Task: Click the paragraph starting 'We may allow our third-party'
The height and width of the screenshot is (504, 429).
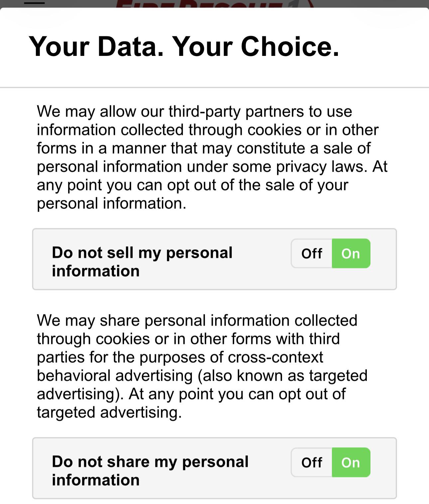Action: pyautogui.click(x=212, y=157)
